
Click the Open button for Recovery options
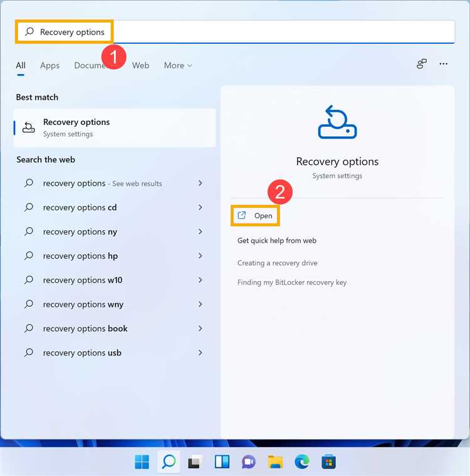[255, 216]
